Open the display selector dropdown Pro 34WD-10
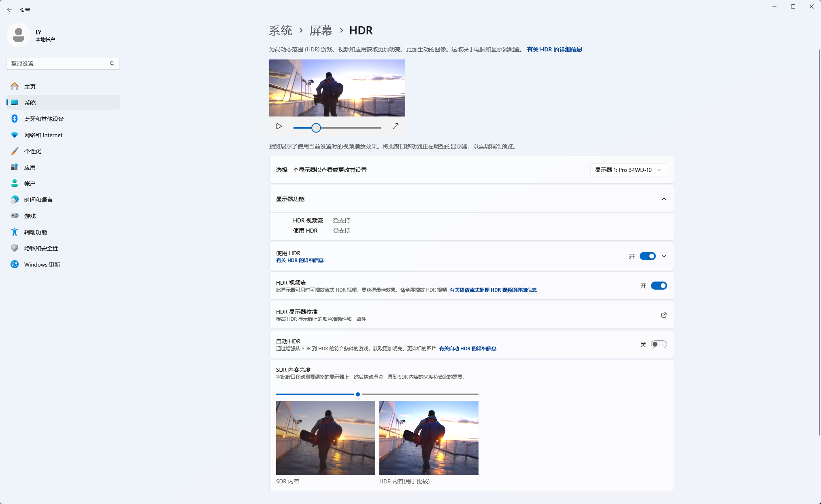Viewport: 821px width, 504px height. tap(628, 170)
